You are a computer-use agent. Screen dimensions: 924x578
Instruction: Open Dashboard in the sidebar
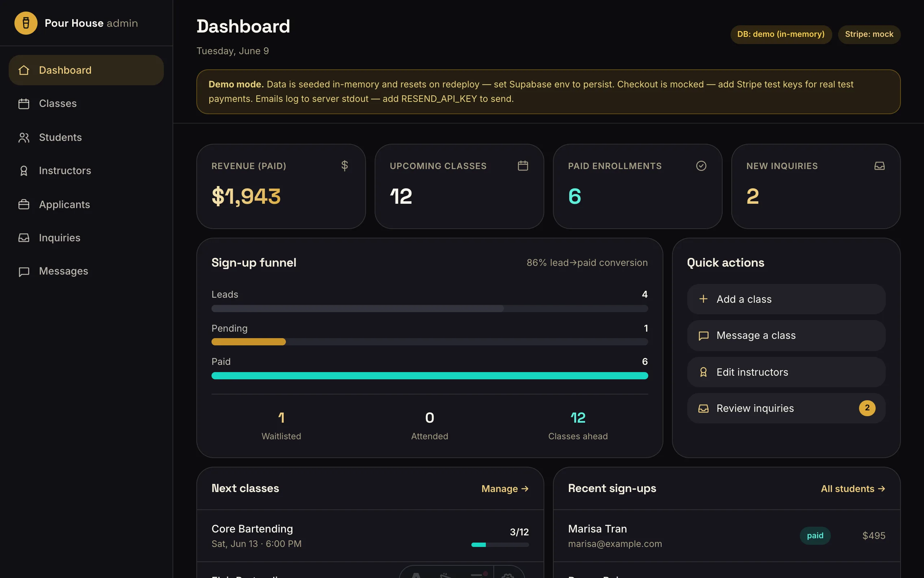pos(86,70)
